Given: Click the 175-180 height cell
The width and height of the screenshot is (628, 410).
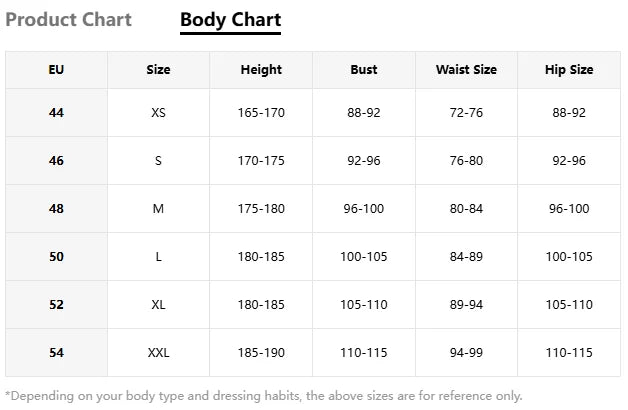Looking at the screenshot, I should pos(261,209).
